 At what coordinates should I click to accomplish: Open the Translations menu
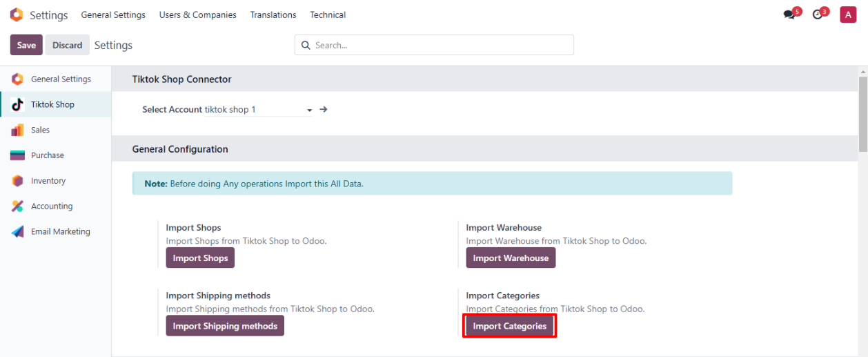[x=273, y=15]
